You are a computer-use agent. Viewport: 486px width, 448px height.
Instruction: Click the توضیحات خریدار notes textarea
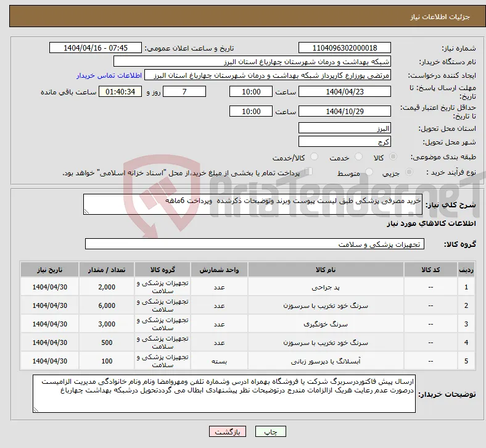pos(224,394)
